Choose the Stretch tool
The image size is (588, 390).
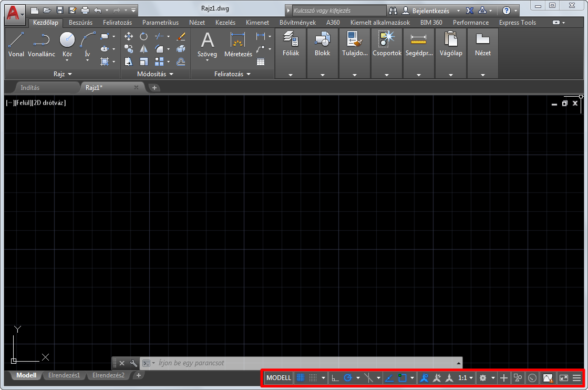[129, 61]
